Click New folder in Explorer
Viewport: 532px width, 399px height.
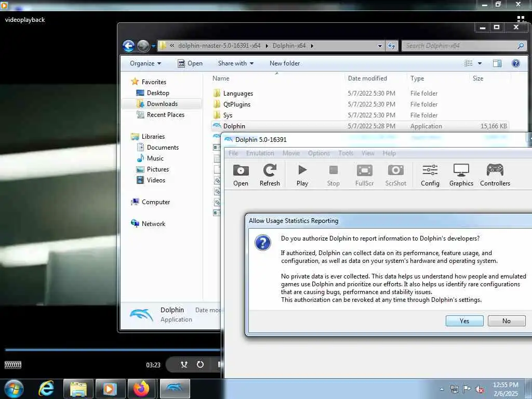pyautogui.click(x=285, y=63)
